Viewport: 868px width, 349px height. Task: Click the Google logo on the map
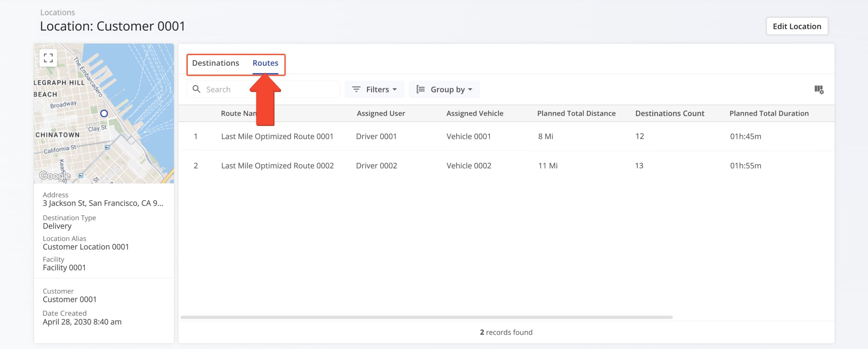tap(55, 176)
